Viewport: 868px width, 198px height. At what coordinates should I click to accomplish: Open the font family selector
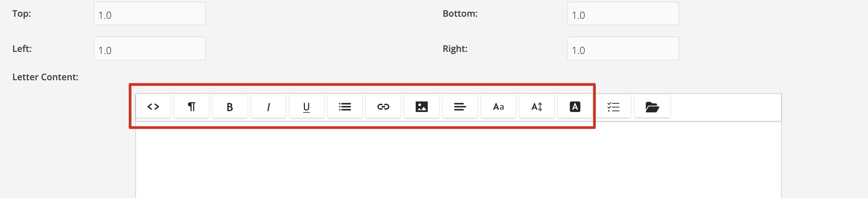tap(498, 107)
